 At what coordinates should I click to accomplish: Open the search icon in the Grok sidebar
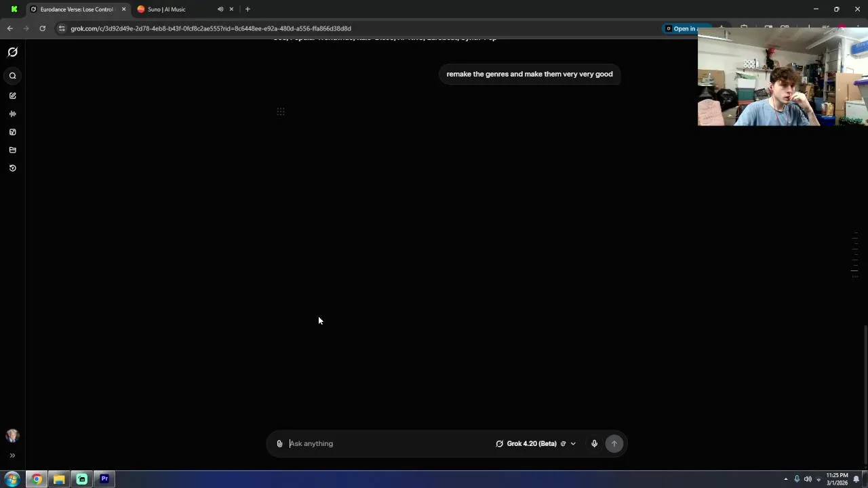point(12,76)
